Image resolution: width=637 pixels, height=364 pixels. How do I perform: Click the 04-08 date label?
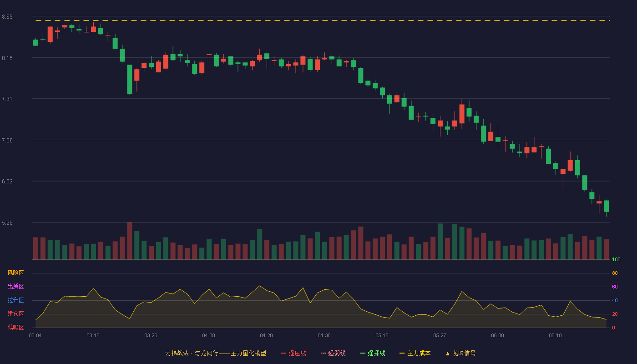coord(208,335)
